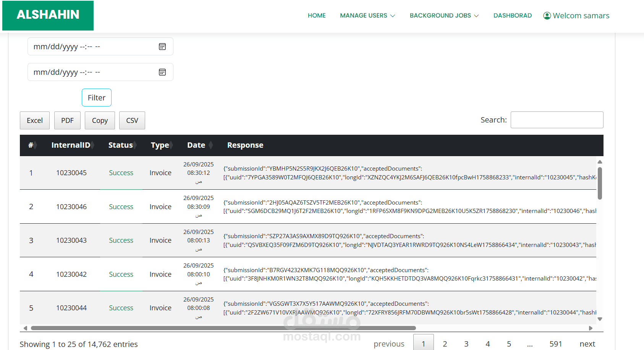644x350 pixels.
Task: Open calendar picker in first date field
Action: [162, 47]
